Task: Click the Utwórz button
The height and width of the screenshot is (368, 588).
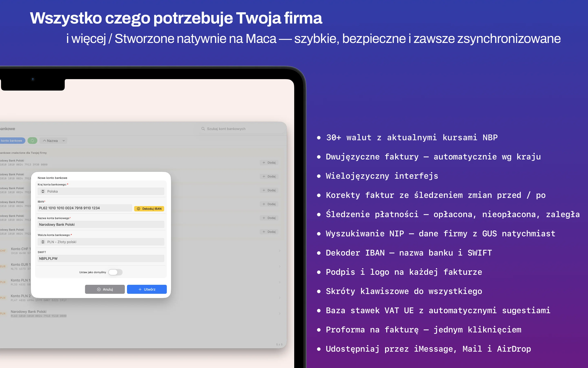Action: coord(147,289)
